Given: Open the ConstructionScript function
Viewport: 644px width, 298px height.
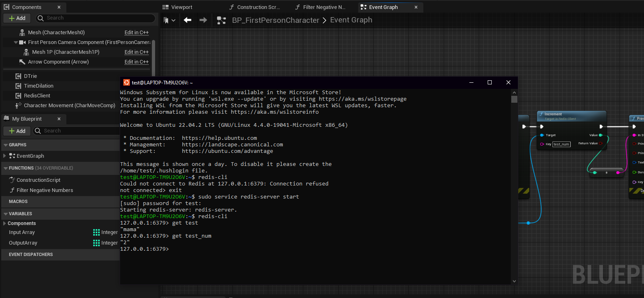Looking at the screenshot, I should (x=38, y=180).
